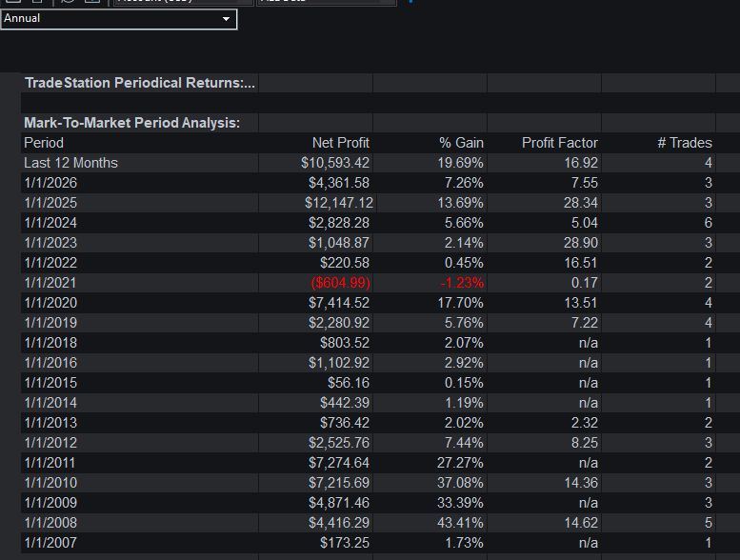Select the Net Profit column header

(x=341, y=143)
